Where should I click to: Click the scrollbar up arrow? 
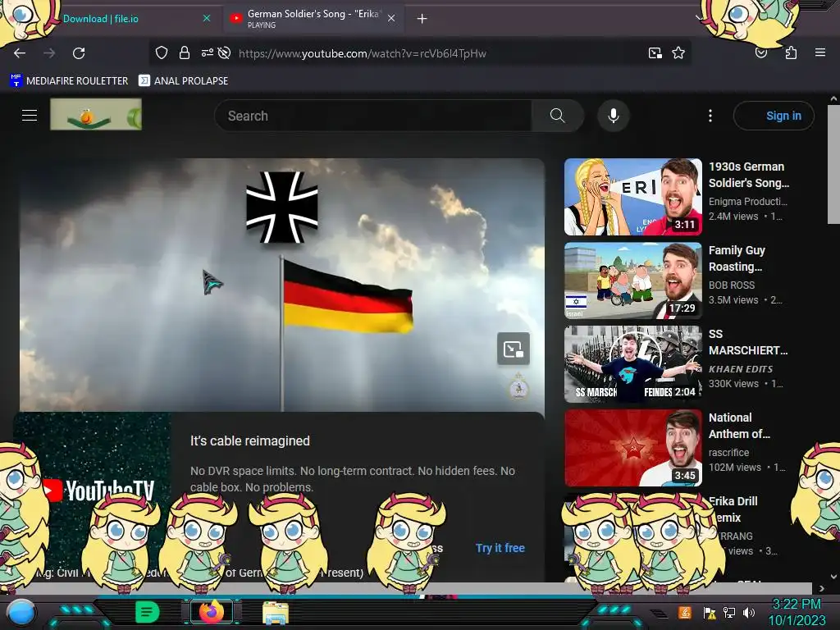pos(833,98)
